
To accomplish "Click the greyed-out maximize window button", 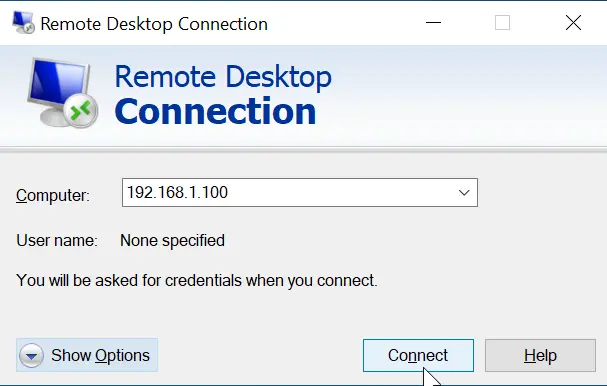I will point(502,22).
